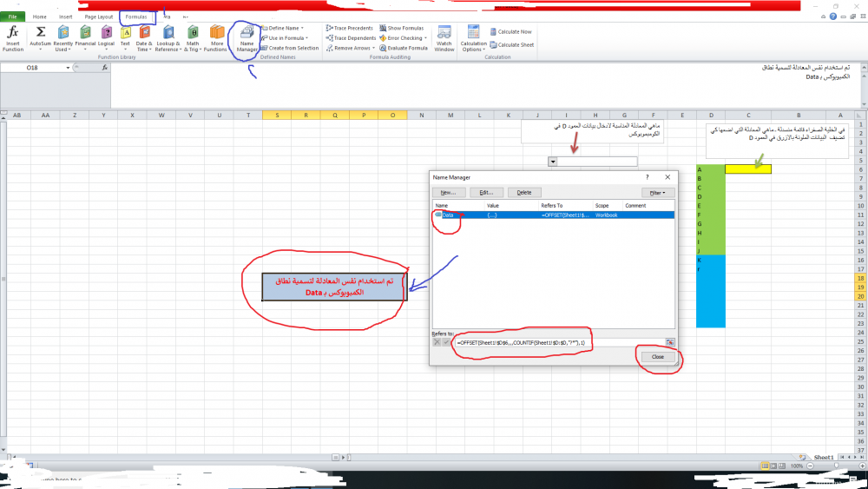The height and width of the screenshot is (489, 868).
Task: Click the Close button in Name Manager
Action: click(x=658, y=357)
